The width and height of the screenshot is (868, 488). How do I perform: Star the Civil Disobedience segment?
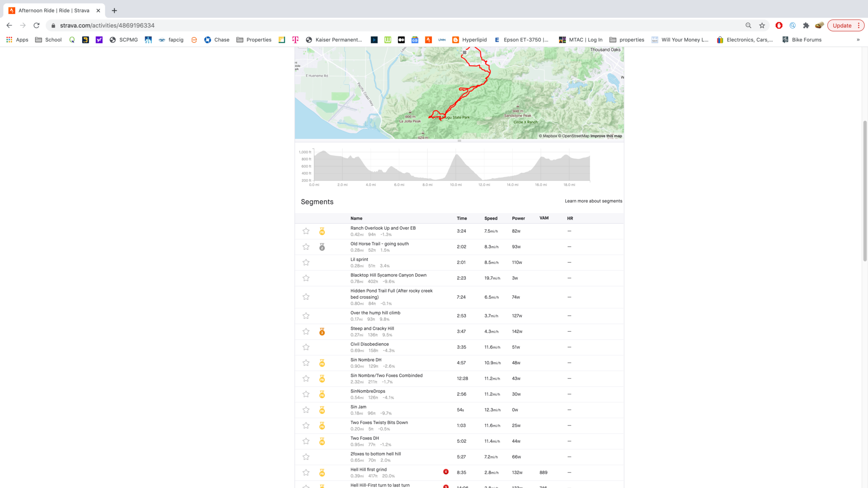click(x=306, y=347)
